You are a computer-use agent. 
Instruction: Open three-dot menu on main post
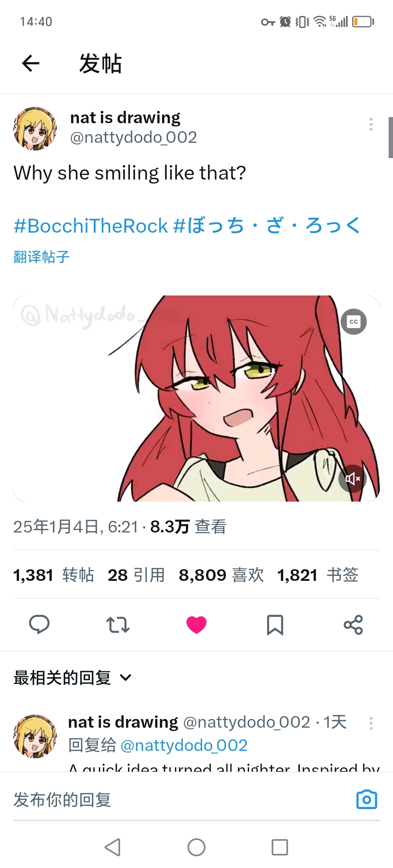click(371, 124)
